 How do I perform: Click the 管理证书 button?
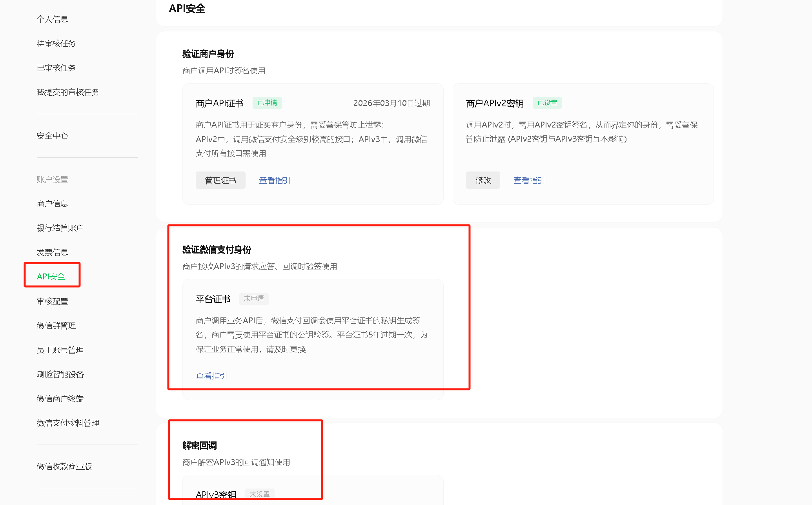220,180
